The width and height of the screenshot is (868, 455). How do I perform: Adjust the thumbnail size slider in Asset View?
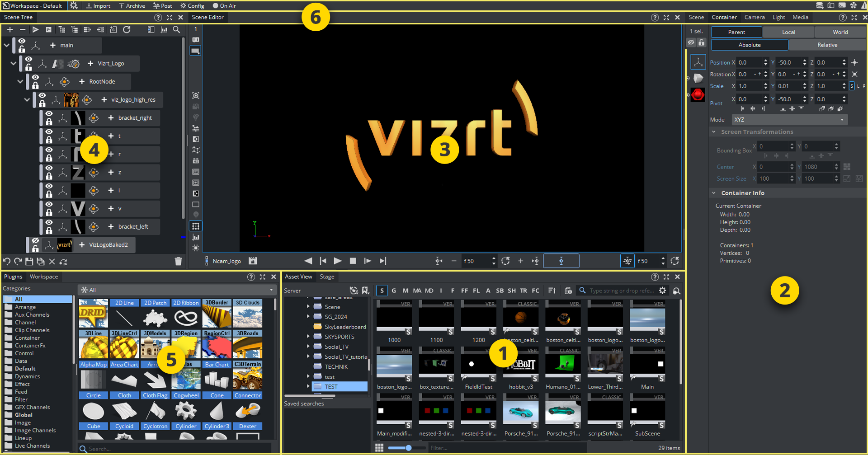click(x=408, y=448)
